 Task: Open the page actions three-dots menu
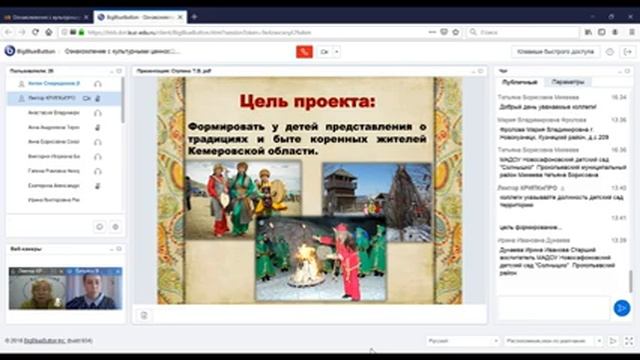click(x=432, y=32)
